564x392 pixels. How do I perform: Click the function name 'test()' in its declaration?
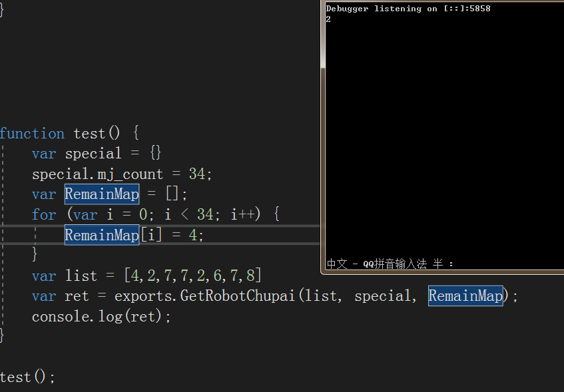pos(97,133)
